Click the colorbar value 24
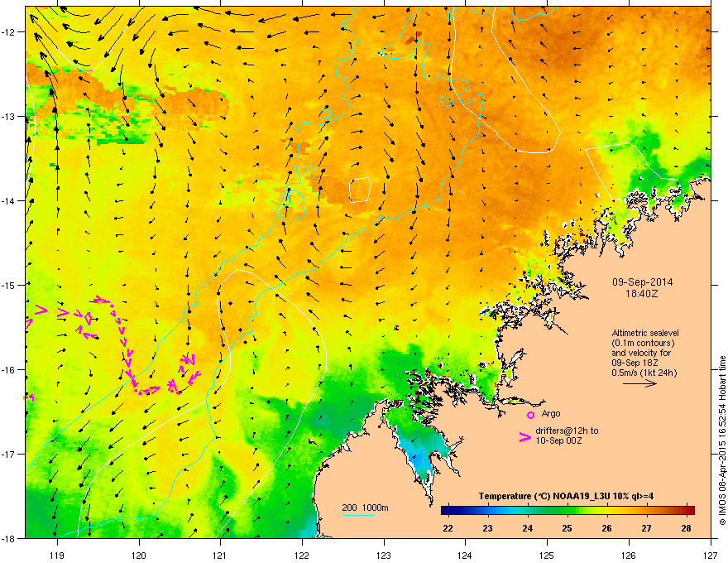 (527, 528)
